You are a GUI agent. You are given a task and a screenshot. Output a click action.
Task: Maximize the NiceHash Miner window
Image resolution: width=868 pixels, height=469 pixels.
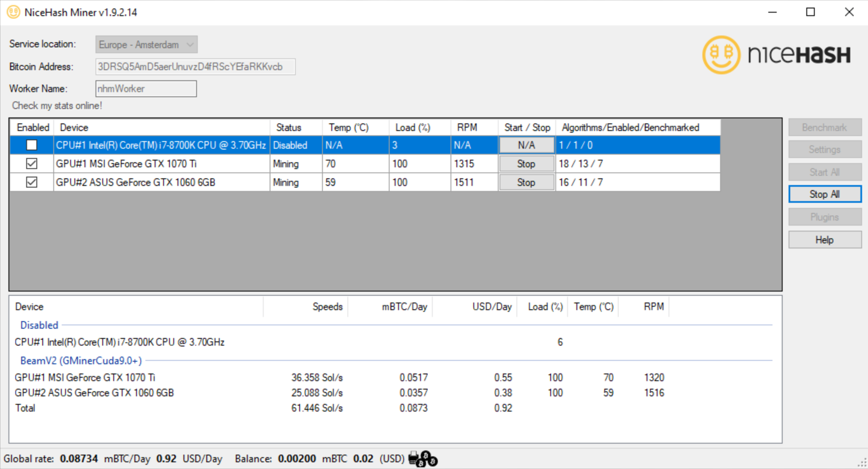(x=811, y=12)
